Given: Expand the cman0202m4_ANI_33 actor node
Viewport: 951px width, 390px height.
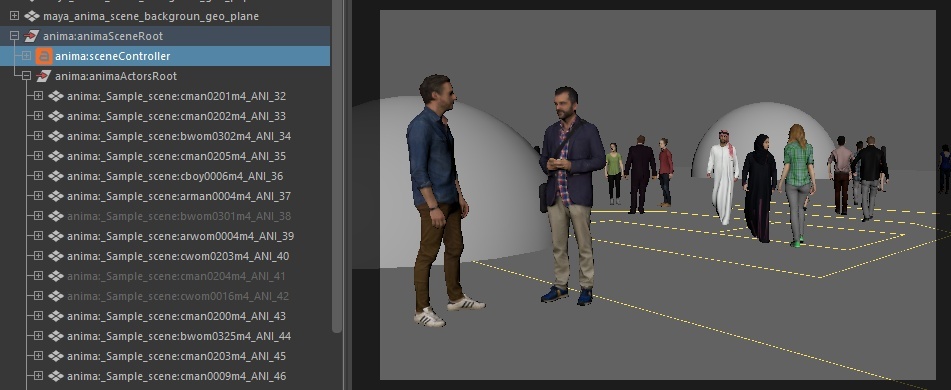Looking at the screenshot, I should (38, 116).
